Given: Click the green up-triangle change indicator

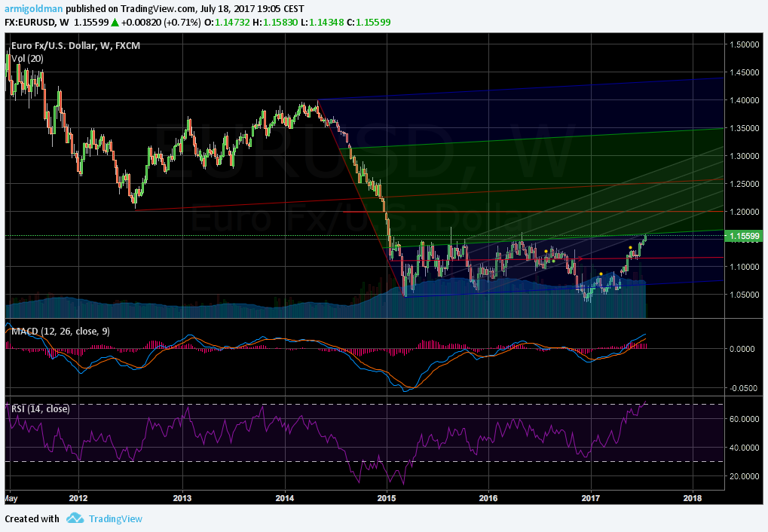Looking at the screenshot, I should 115,22.
